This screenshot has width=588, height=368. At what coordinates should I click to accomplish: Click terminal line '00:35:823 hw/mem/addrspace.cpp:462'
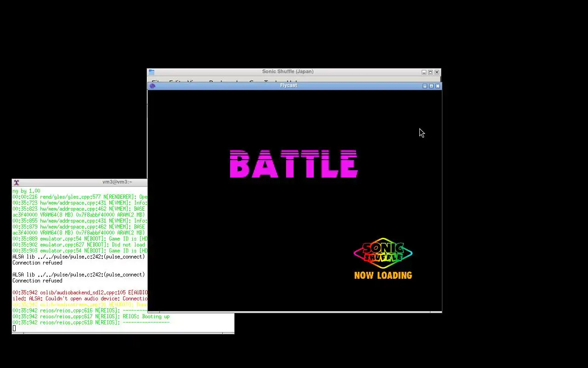click(80, 209)
